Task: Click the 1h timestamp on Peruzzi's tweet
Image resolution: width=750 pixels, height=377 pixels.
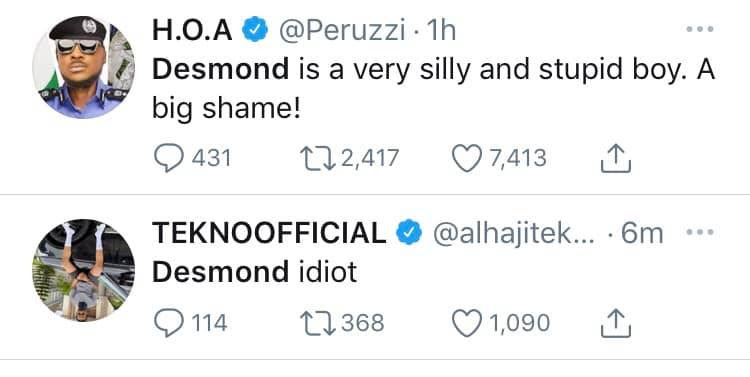Action: click(441, 31)
